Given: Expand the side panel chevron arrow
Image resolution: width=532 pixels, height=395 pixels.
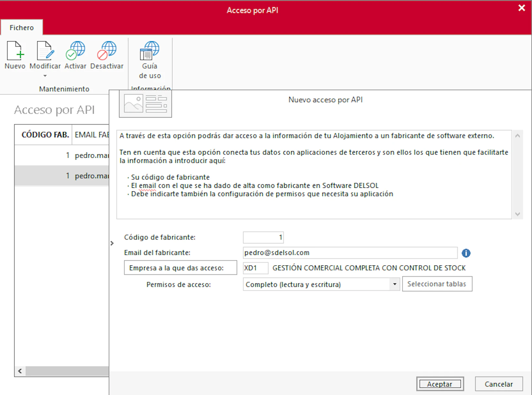Looking at the screenshot, I should pyautogui.click(x=112, y=243).
